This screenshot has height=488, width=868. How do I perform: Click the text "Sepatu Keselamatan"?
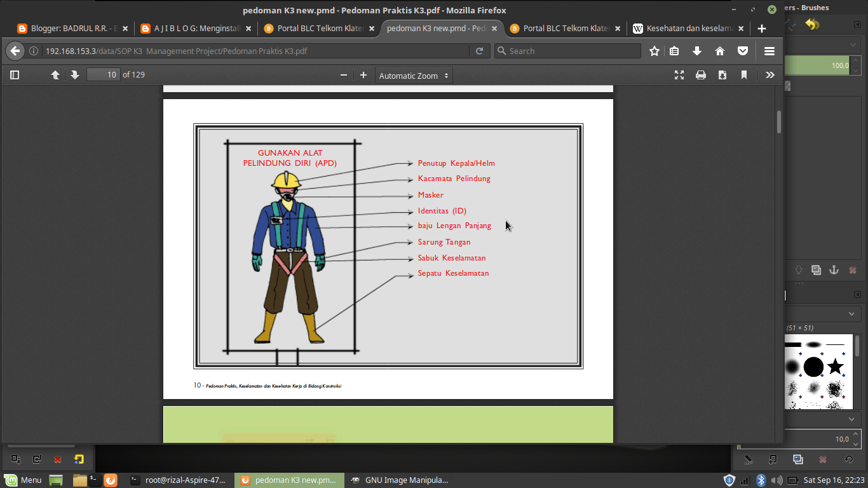(x=454, y=273)
